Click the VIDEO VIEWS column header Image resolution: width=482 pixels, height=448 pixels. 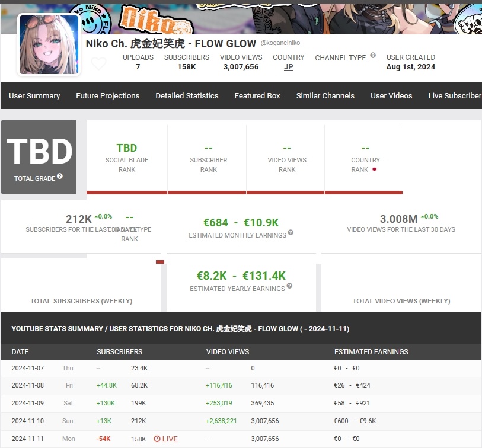click(x=228, y=352)
